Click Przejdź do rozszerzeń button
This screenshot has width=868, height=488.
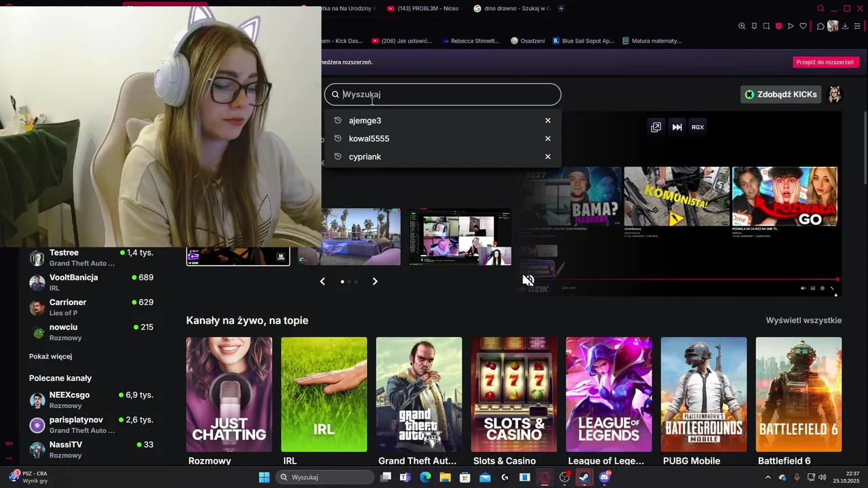pos(826,62)
